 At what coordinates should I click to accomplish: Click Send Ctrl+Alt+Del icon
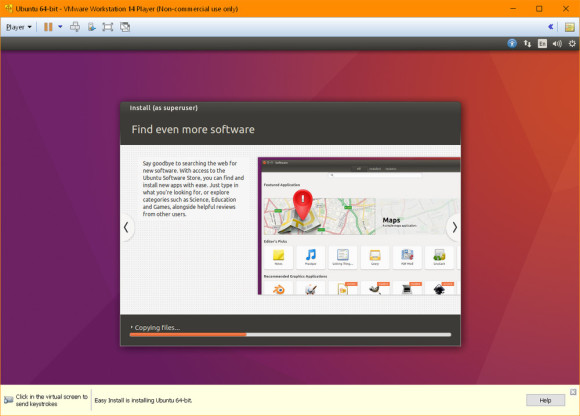pos(75,27)
